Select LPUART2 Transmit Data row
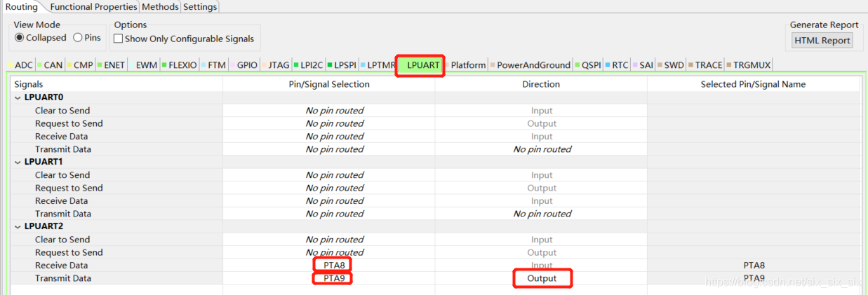Image resolution: width=868 pixels, height=295 pixels. click(x=434, y=278)
